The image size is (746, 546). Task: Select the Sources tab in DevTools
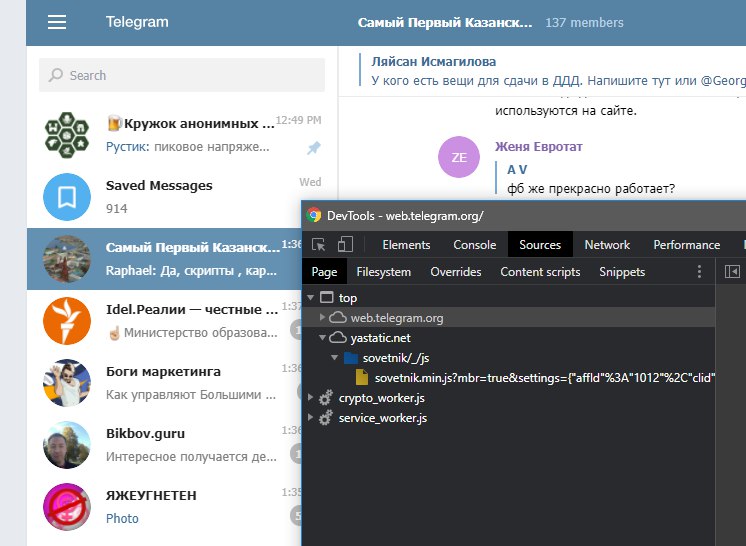click(x=540, y=244)
